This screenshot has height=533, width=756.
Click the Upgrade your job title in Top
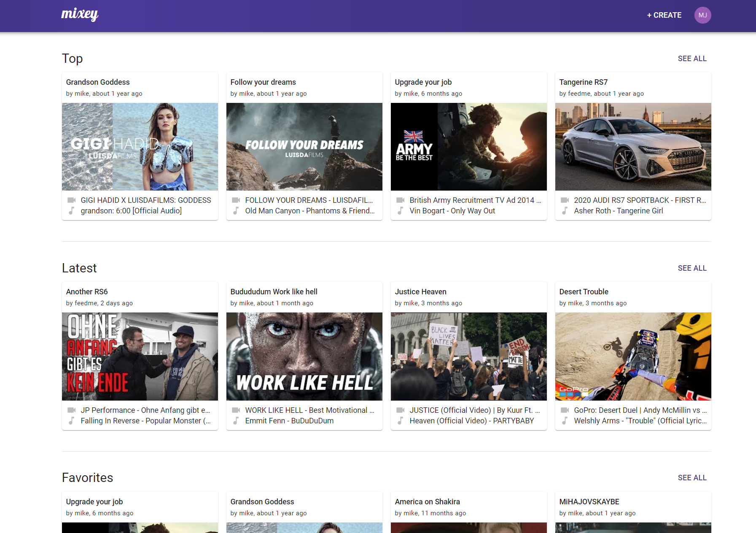click(423, 82)
